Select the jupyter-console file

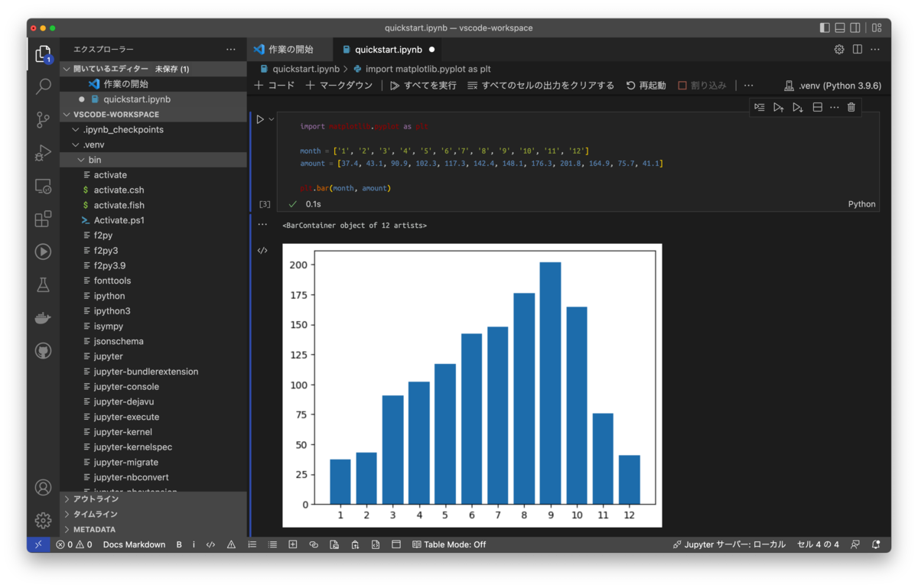[153, 386]
